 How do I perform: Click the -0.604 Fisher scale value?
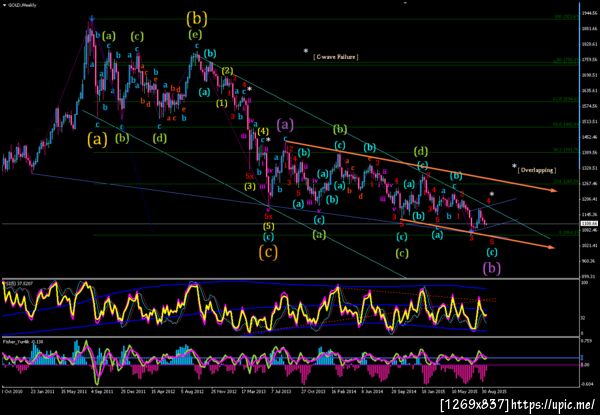587,385
